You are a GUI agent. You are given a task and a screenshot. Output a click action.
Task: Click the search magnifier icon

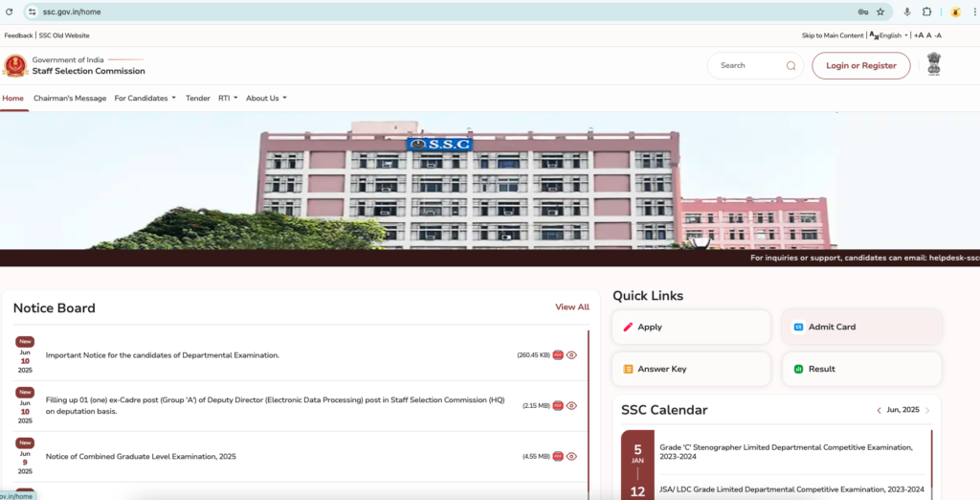(x=791, y=66)
